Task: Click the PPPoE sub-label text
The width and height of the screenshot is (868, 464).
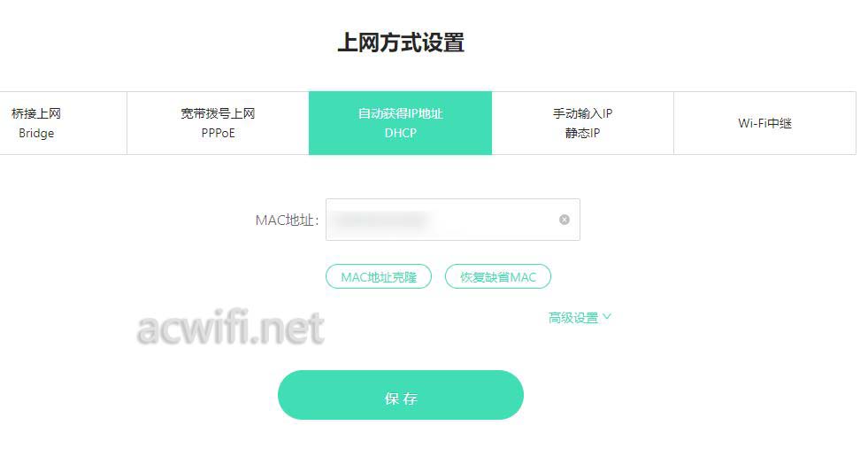Action: point(219,133)
